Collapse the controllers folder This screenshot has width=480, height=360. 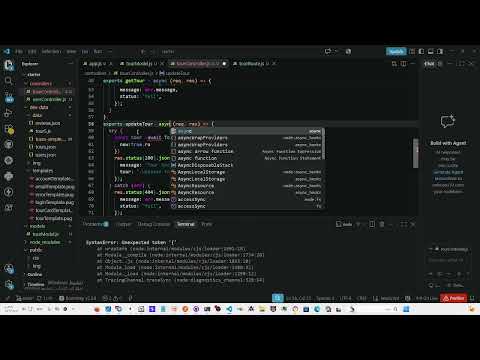click(x=40, y=83)
